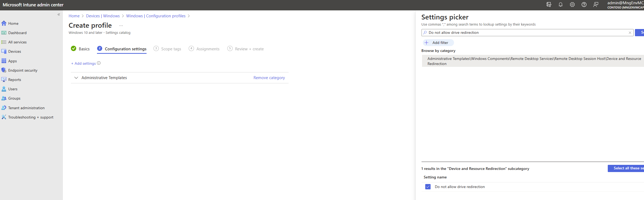
Task: Click the Devices | Windows breadcrumb
Action: pyautogui.click(x=103, y=16)
